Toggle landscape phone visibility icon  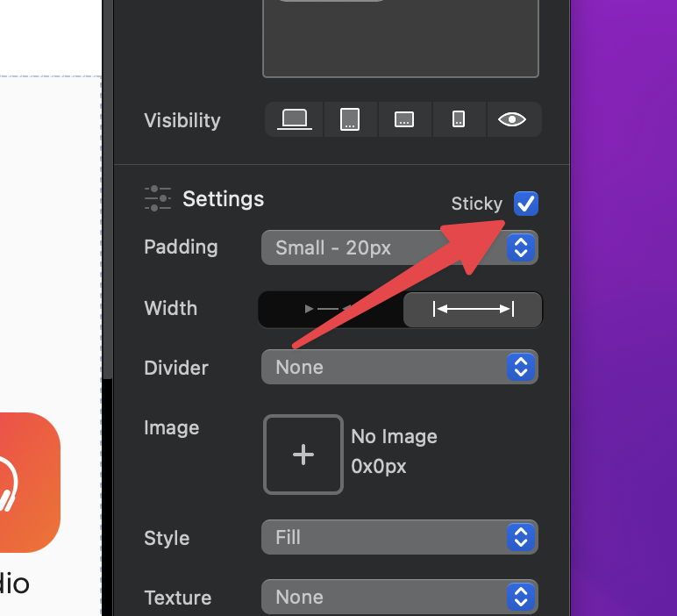click(404, 119)
